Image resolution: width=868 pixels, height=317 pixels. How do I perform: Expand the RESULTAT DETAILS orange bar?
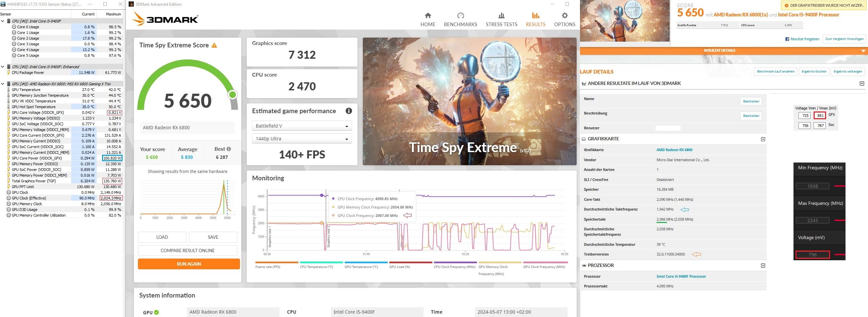[x=724, y=51]
